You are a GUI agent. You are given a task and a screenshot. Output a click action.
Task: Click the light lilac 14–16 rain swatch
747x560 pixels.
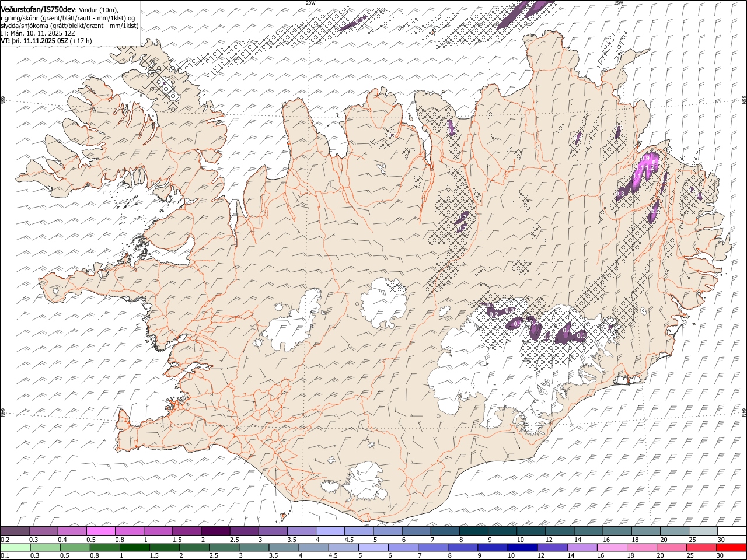582,547
